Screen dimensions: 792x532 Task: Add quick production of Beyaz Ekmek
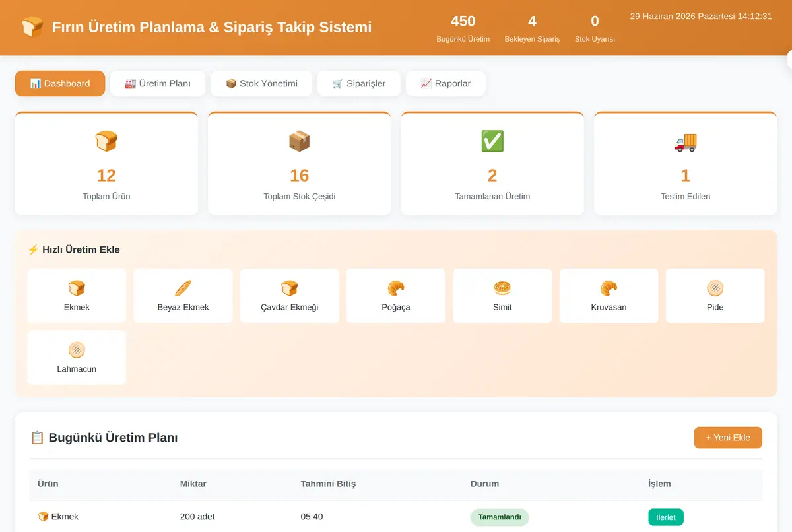pyautogui.click(x=183, y=296)
